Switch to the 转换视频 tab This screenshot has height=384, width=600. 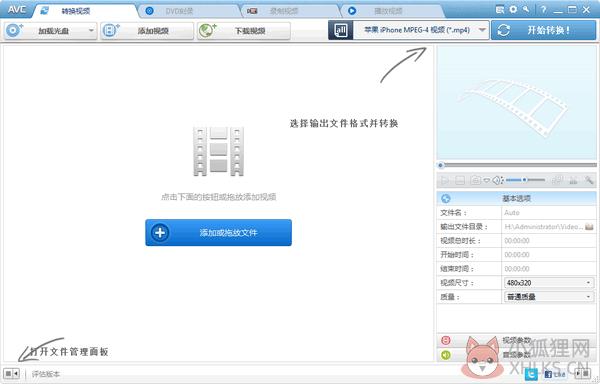(x=84, y=11)
